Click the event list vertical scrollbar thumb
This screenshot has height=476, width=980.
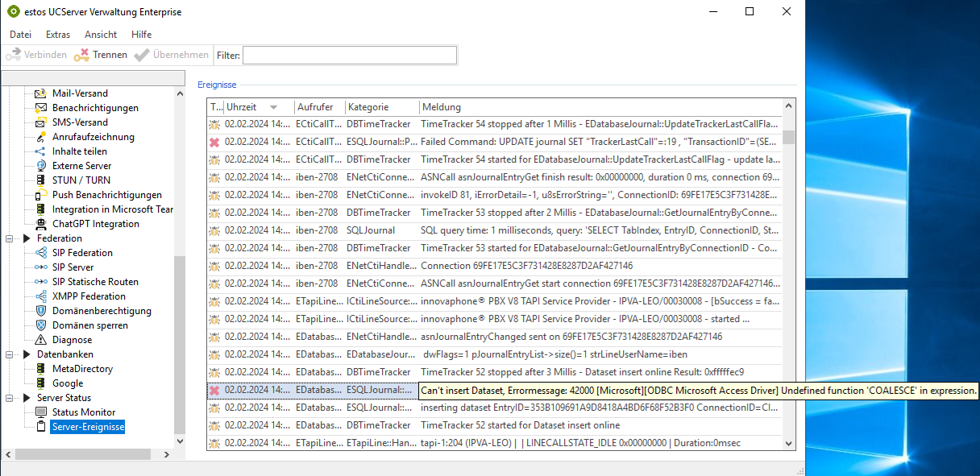tap(788, 137)
